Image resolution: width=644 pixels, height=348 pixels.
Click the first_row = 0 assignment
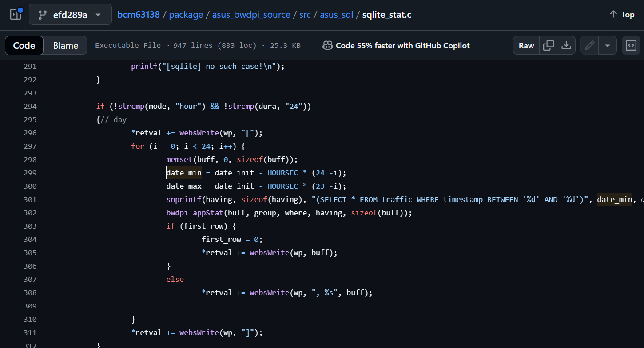tap(232, 239)
